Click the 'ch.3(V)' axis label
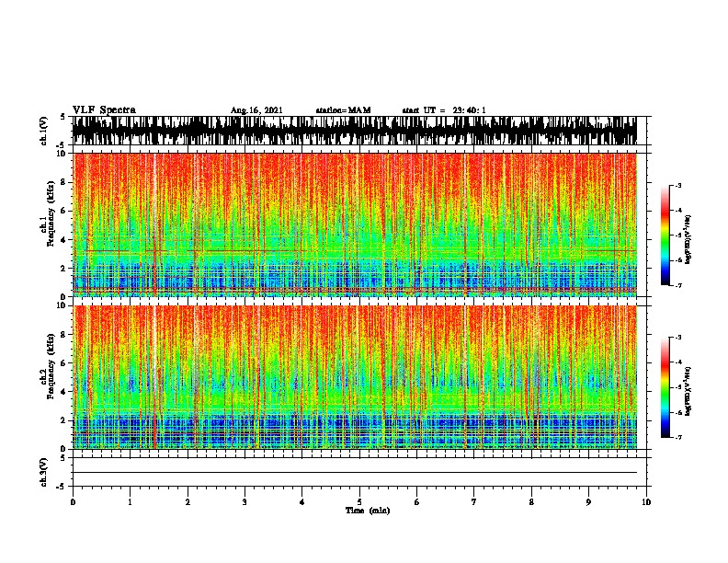Screen dimensions: 728x563 pos(43,472)
